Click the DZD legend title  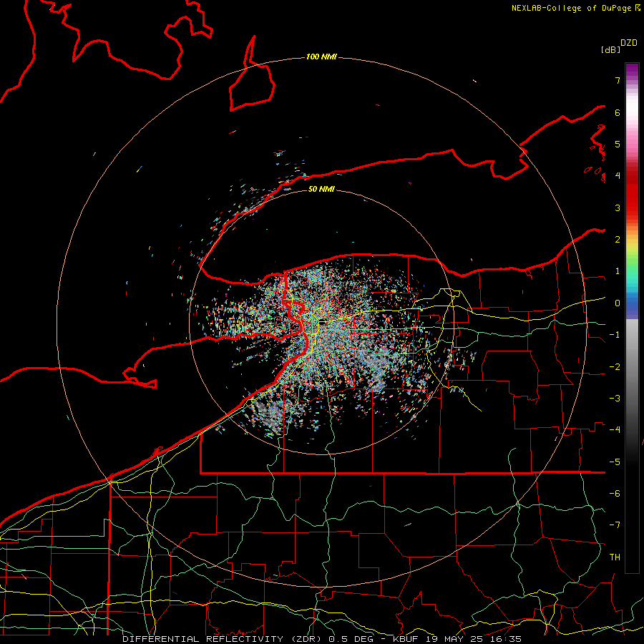629,43
